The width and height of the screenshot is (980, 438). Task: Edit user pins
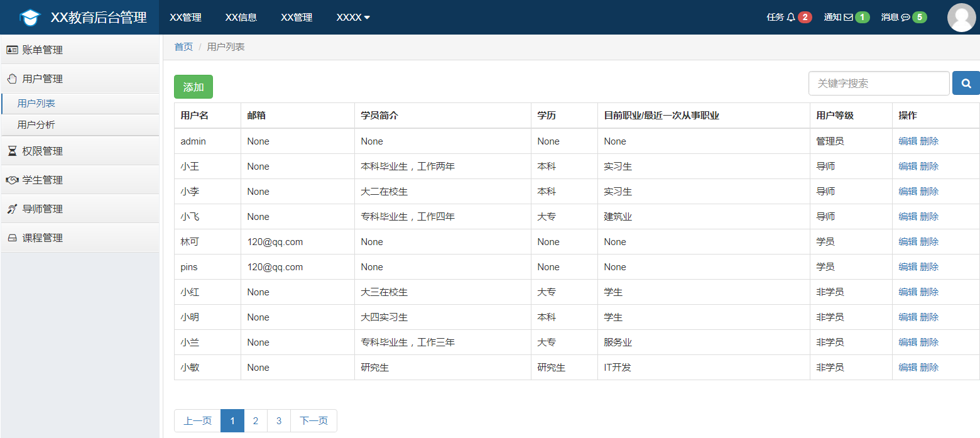tap(908, 267)
